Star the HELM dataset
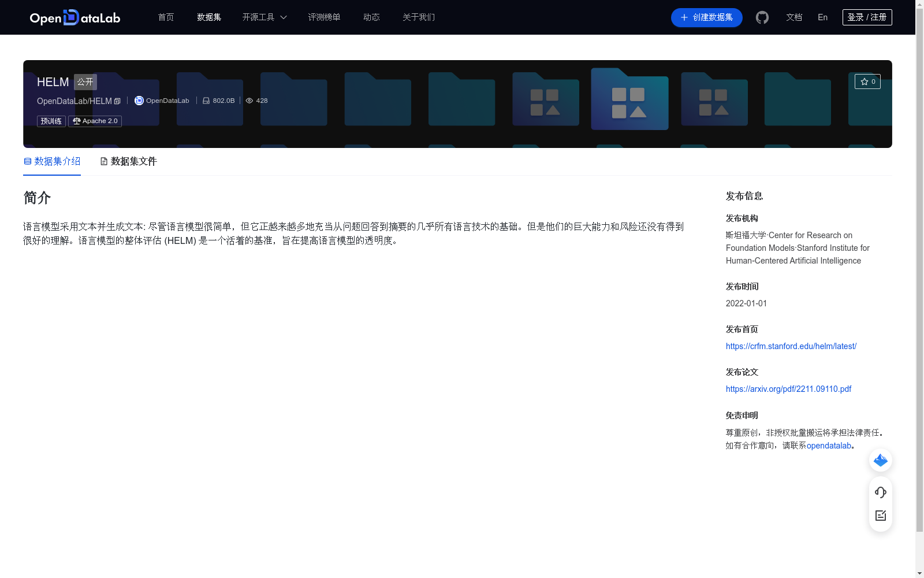 click(x=867, y=81)
